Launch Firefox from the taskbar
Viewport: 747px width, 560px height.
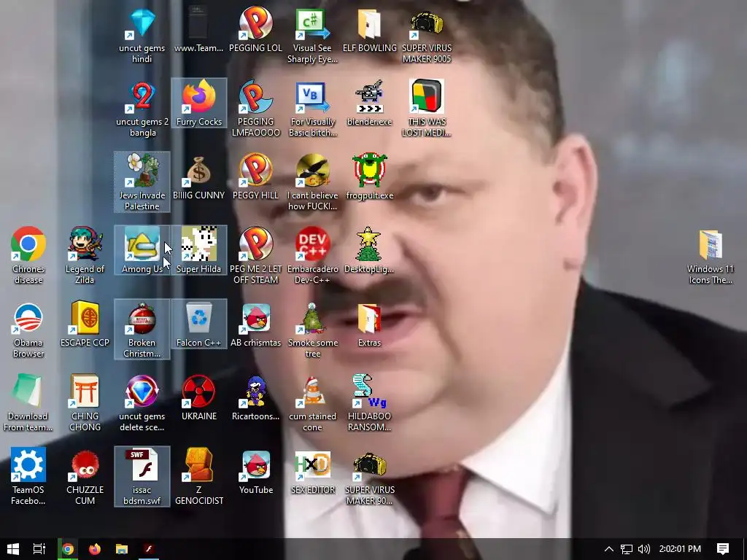(95, 549)
